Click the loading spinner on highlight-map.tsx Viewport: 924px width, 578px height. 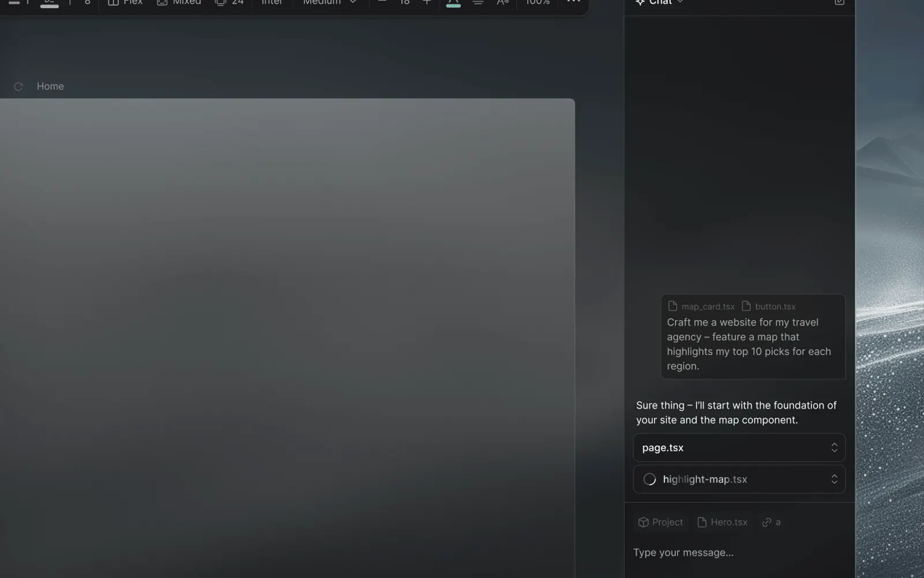tap(650, 479)
